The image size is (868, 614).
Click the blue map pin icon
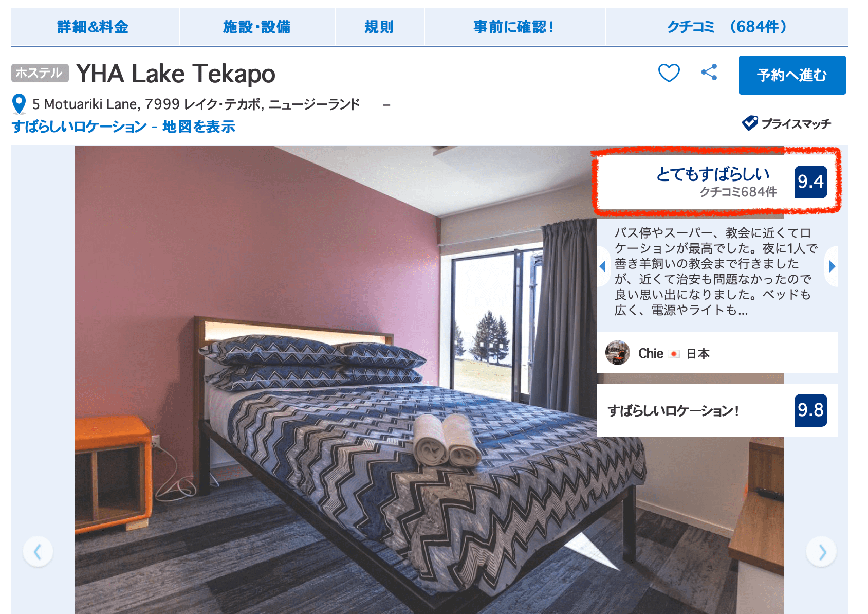[19, 104]
